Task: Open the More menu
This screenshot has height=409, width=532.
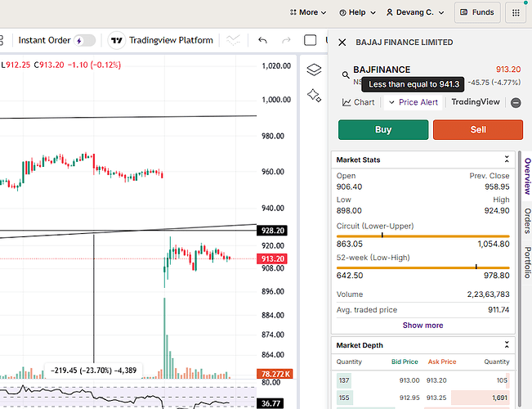Action: [x=308, y=12]
